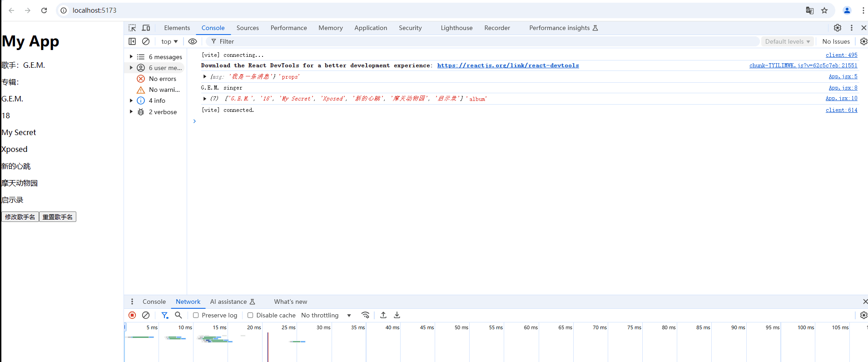This screenshot has height=362, width=868.
Task: Open the top context dropdown
Action: (169, 41)
